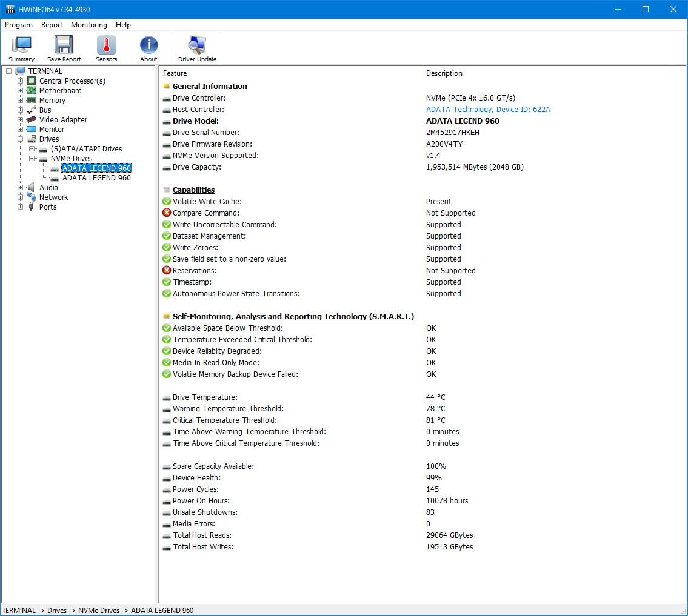Collapse the NVMe Drives node
This screenshot has height=616, width=688.
tap(32, 158)
